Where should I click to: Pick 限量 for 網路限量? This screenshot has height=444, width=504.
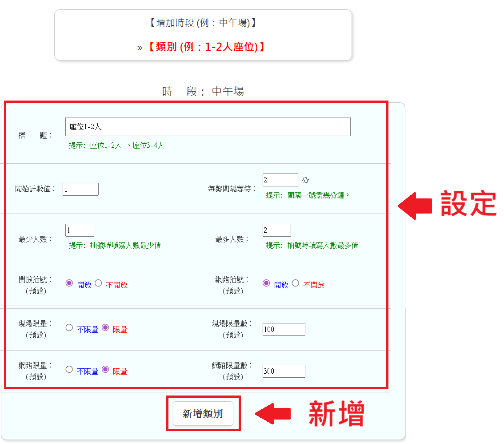pos(105,369)
